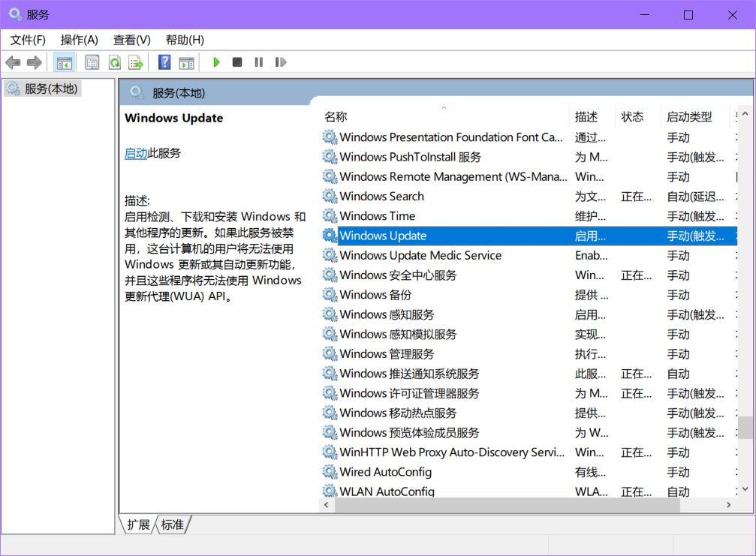Select Windows Remote Management row
The image size is (756, 556).
pyautogui.click(x=529, y=177)
